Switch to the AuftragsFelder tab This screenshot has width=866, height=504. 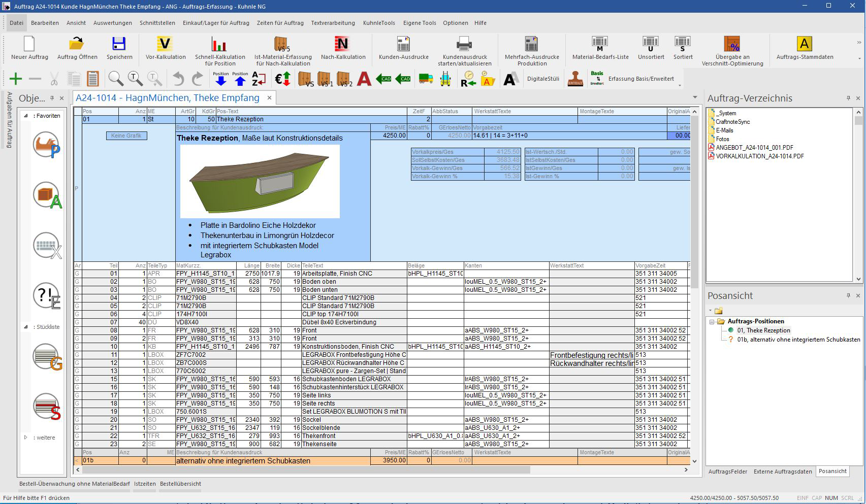727,472
